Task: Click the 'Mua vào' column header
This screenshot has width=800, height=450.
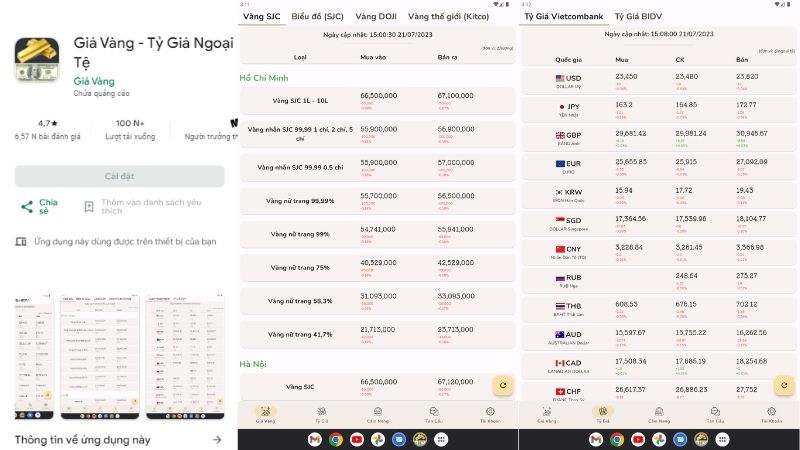Action: coord(373,57)
